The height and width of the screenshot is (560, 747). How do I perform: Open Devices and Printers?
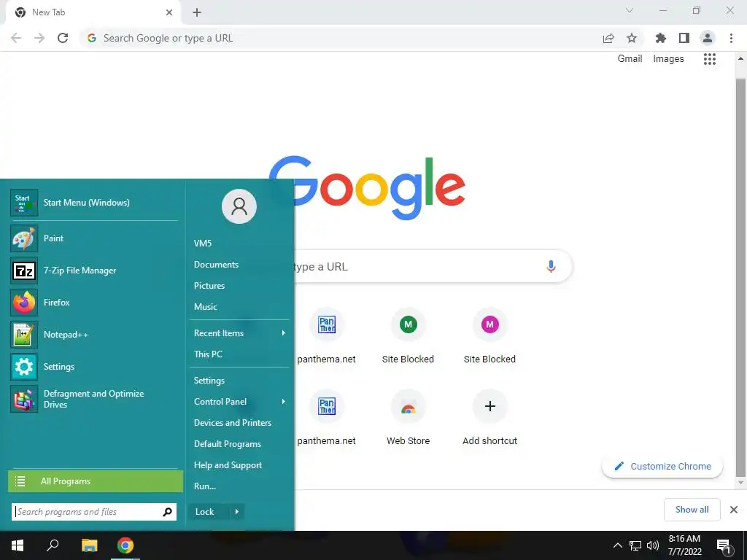pyautogui.click(x=233, y=422)
